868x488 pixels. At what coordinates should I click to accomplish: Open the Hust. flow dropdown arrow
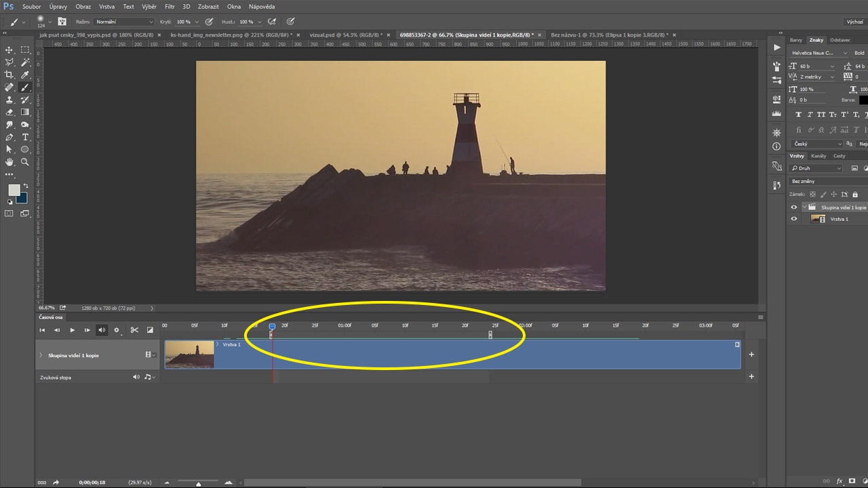pyautogui.click(x=260, y=22)
